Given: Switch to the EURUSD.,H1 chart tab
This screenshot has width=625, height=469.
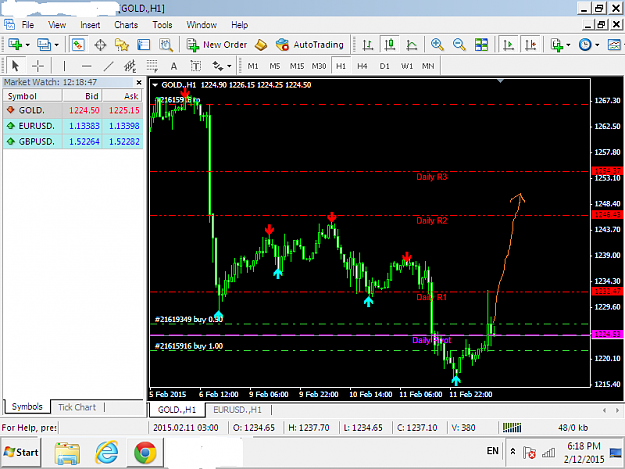Looking at the screenshot, I should tap(238, 410).
